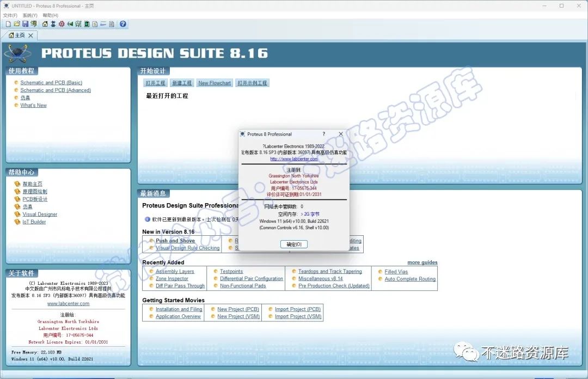The width and height of the screenshot is (588, 379).
Task: Play New Project (VSM) movie
Action: tap(238, 316)
